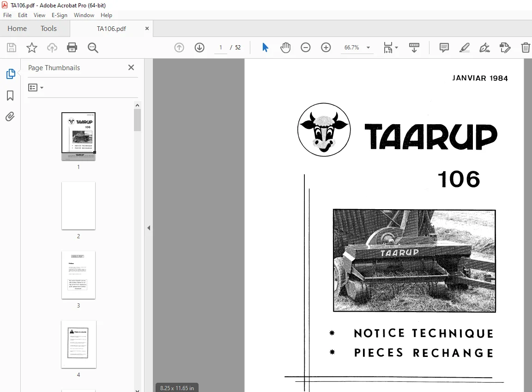
Task: Collapse the navigation pane arrow
Action: click(149, 228)
